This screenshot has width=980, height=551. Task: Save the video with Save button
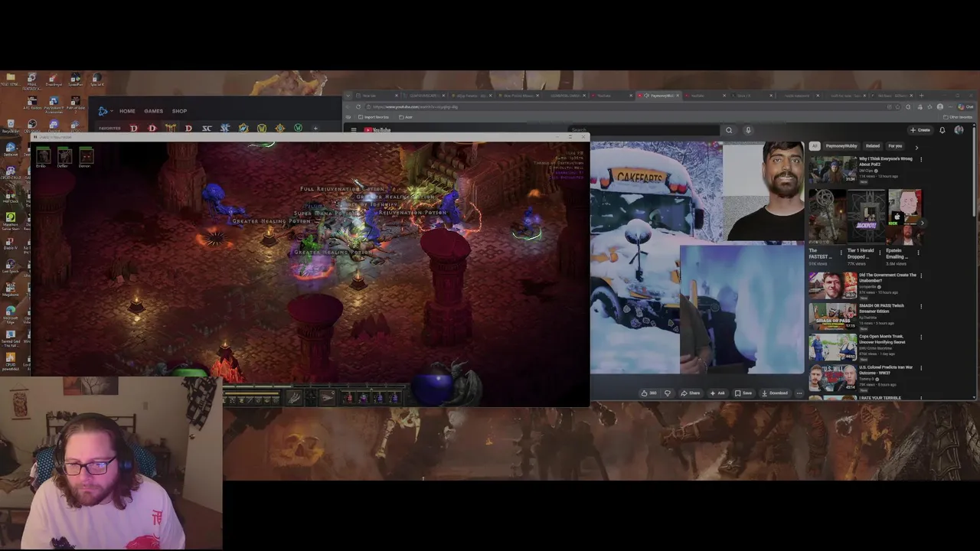pos(743,393)
